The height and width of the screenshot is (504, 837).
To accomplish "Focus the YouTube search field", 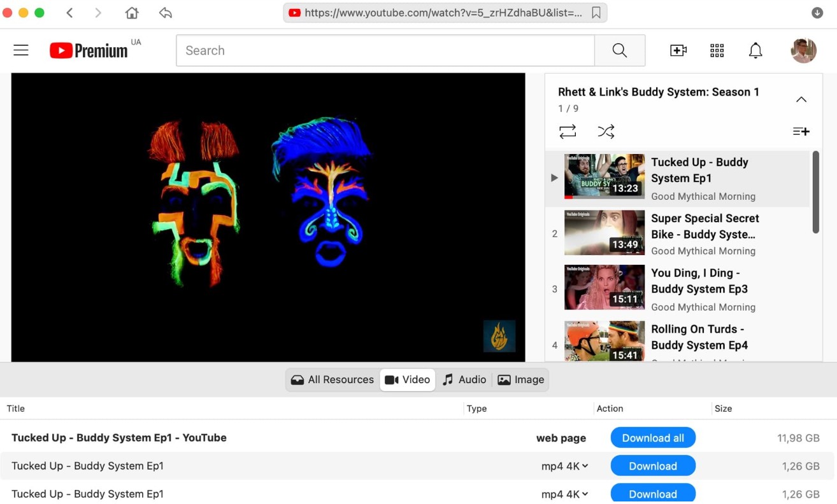I will pos(385,50).
